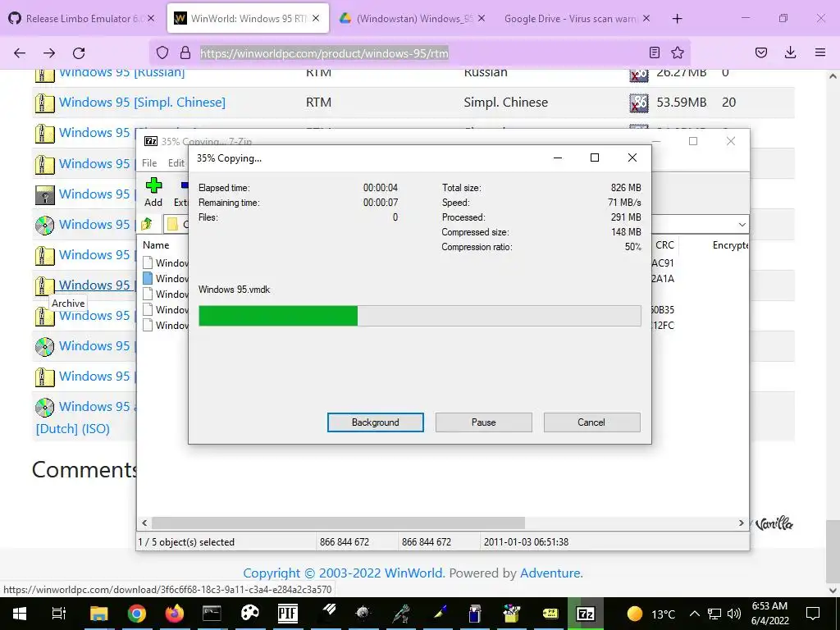Click the network tray icon
This screenshot has height=630, width=840.
tap(714, 614)
